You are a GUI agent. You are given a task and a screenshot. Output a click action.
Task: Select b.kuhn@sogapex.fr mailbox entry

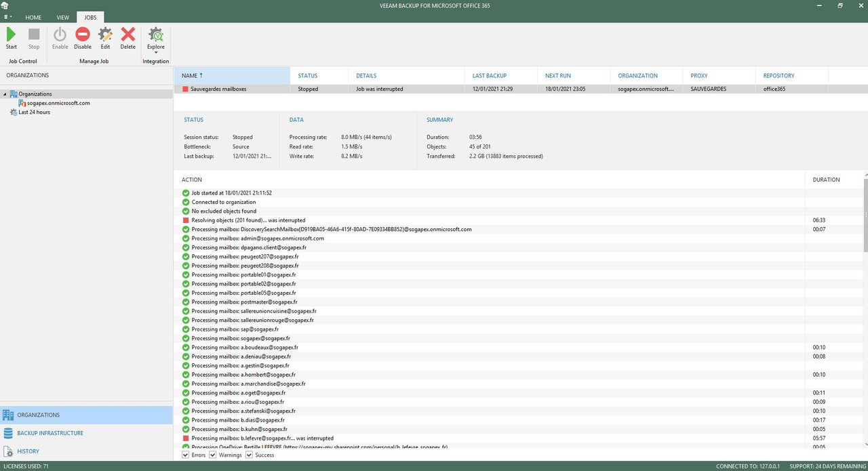pos(239,429)
